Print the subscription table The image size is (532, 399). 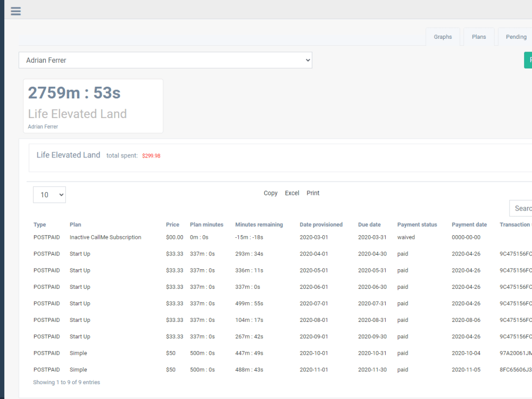click(x=313, y=193)
